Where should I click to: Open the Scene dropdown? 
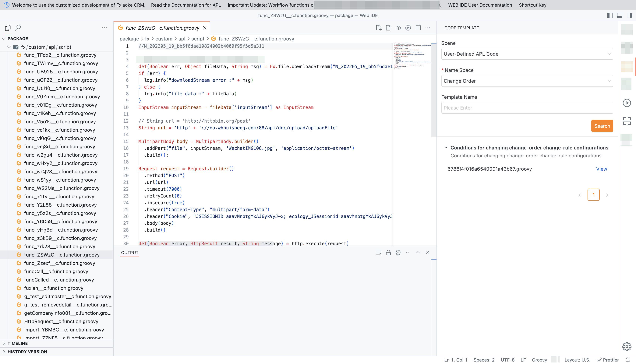pos(527,54)
